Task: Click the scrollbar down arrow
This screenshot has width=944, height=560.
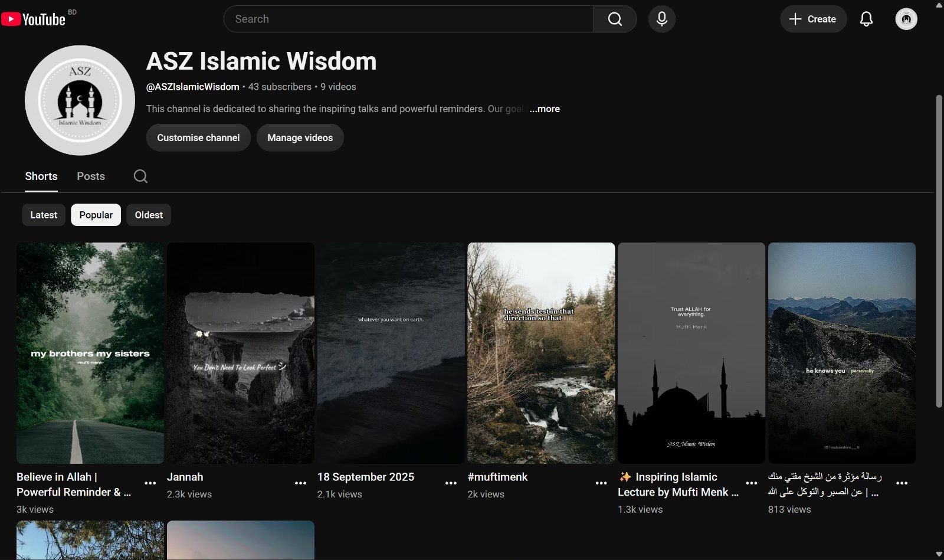Action: click(x=939, y=555)
